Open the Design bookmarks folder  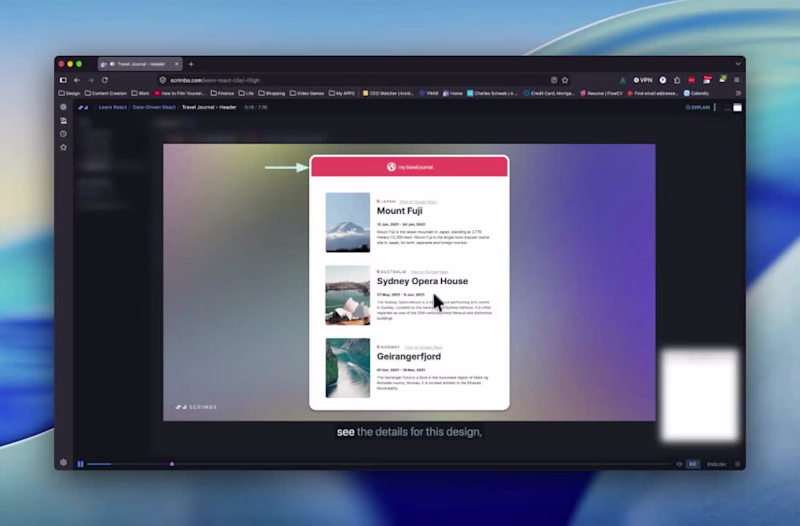pos(69,93)
